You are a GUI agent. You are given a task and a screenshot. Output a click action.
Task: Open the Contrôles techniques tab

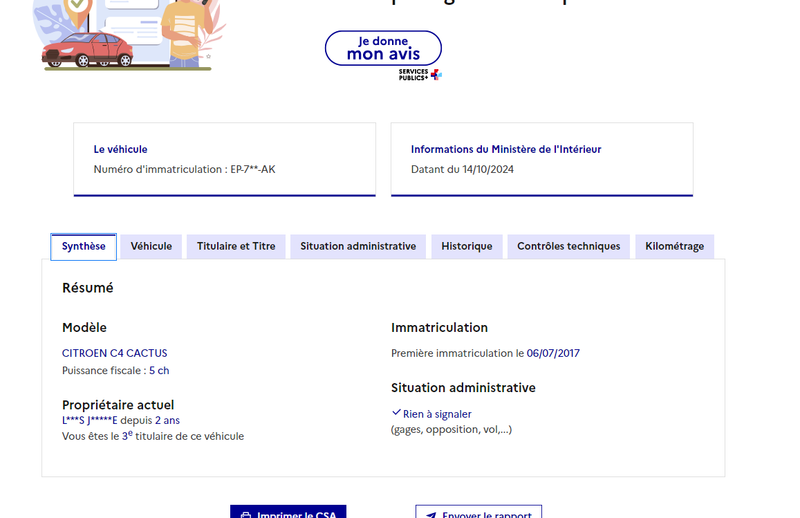pyautogui.click(x=569, y=246)
